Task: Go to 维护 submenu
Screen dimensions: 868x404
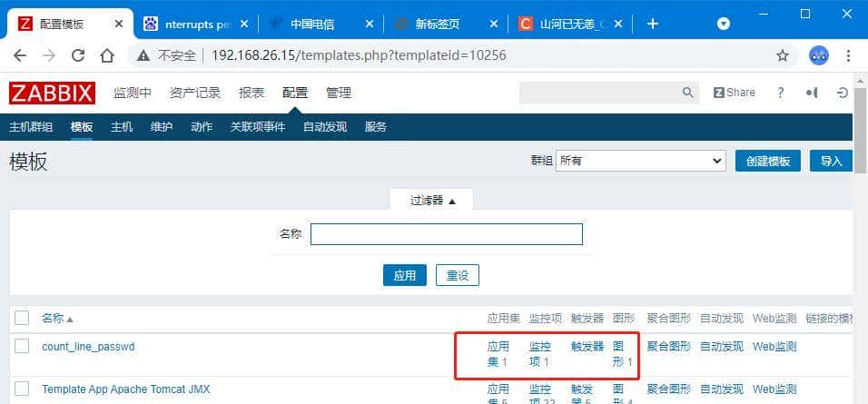Action: coord(162,127)
